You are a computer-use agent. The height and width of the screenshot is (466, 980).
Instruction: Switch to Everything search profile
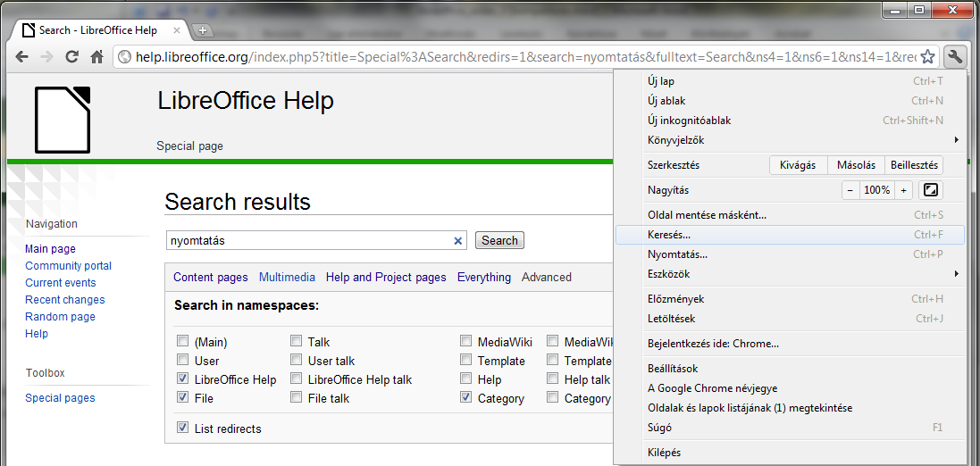coord(484,278)
